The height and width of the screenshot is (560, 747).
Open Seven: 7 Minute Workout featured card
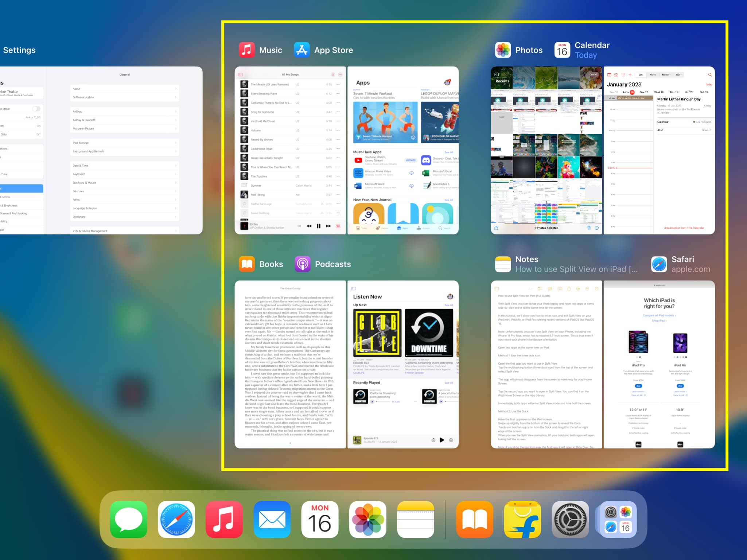pyautogui.click(x=385, y=122)
